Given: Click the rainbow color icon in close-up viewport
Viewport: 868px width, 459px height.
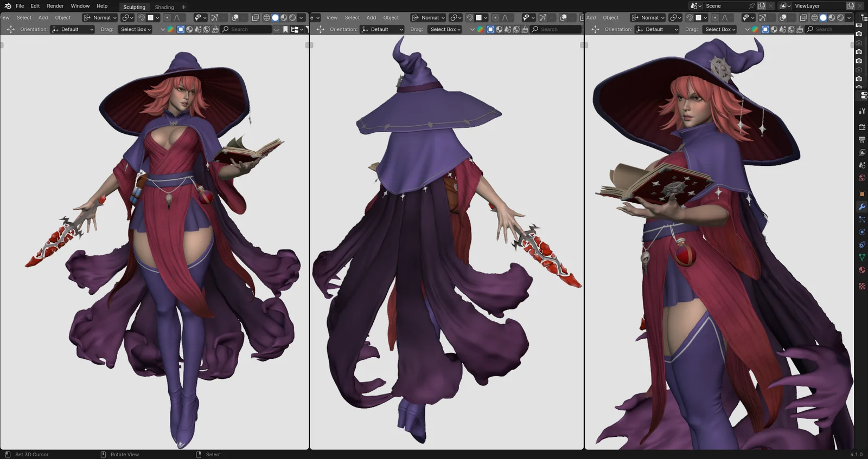Looking at the screenshot, I should coord(755,29).
